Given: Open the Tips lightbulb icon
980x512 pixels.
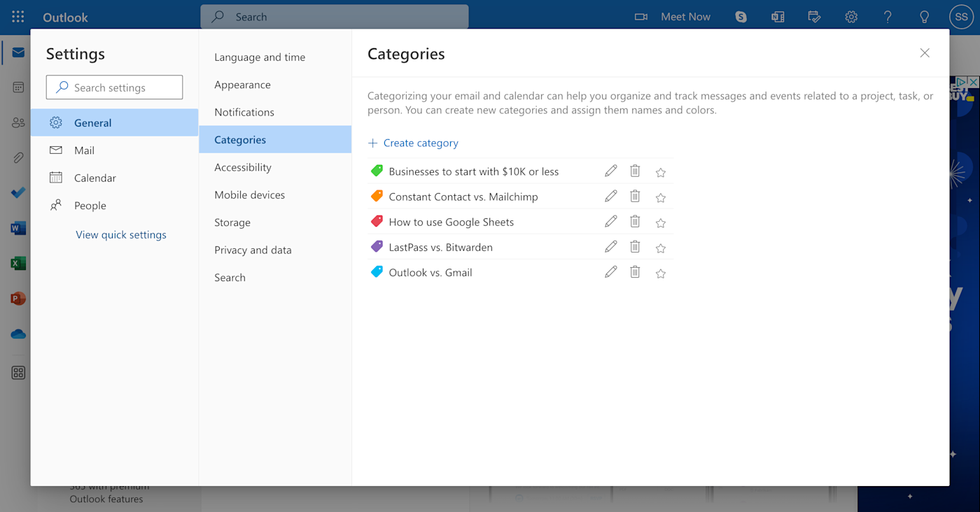Looking at the screenshot, I should 924,17.
